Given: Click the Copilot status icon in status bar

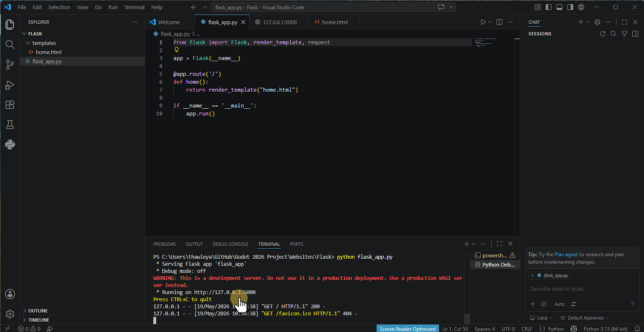Looking at the screenshot, I should point(574,329).
